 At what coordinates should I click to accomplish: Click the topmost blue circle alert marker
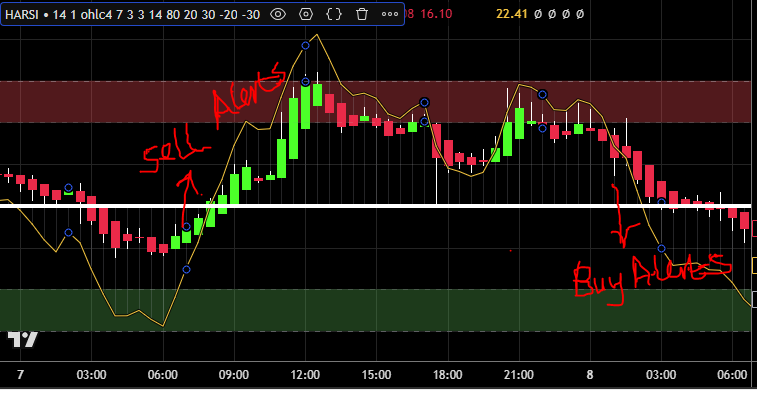pos(305,46)
